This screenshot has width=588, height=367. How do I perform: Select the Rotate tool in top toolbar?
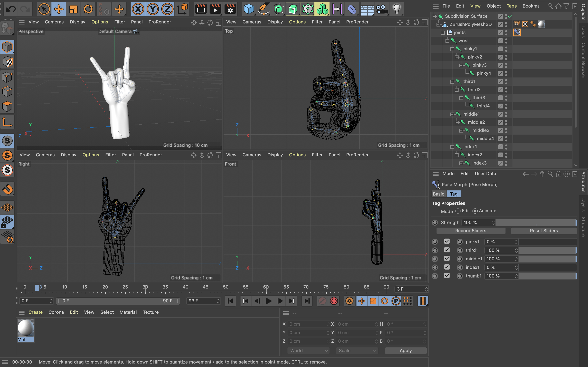[x=88, y=9]
